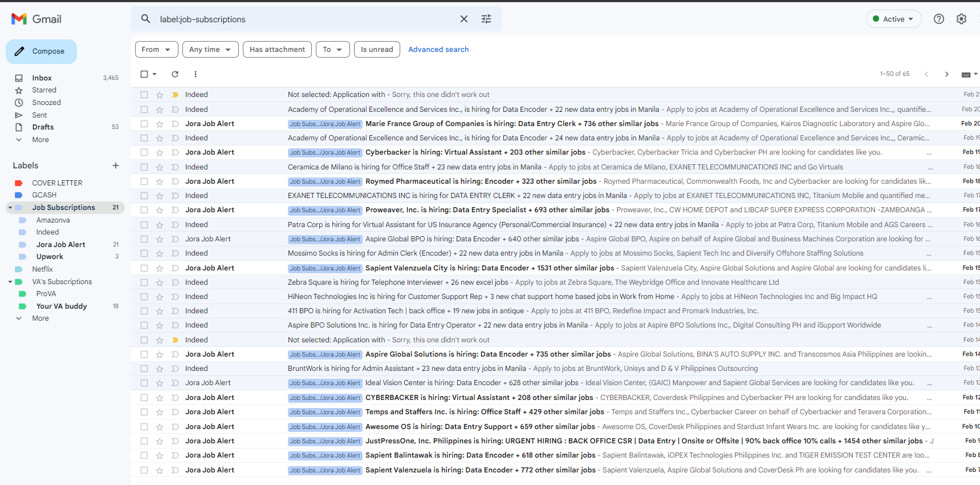Tick checkbox for Proweaver Data Entry Specialist email
980x485 pixels.
pos(144,210)
